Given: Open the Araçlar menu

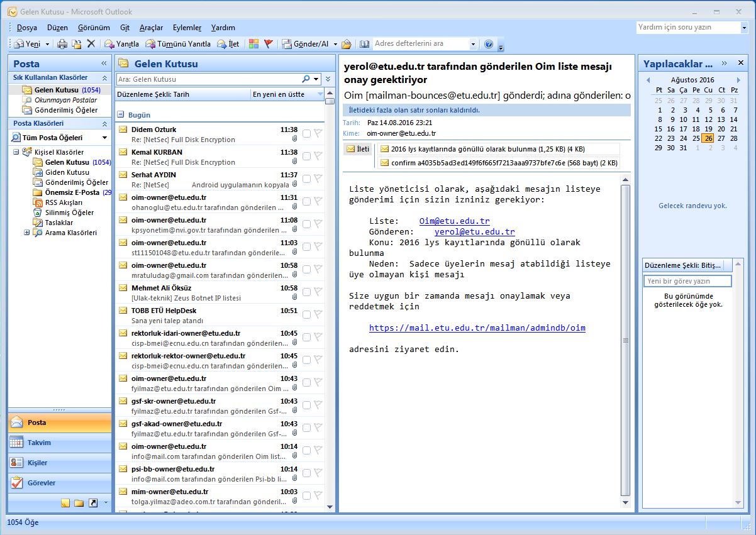Looking at the screenshot, I should pos(151,28).
